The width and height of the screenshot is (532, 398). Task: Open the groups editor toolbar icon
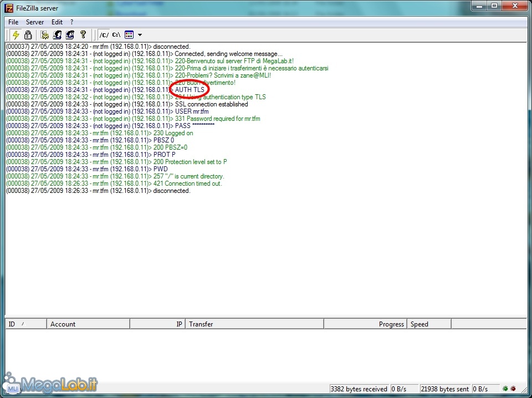click(x=70, y=34)
